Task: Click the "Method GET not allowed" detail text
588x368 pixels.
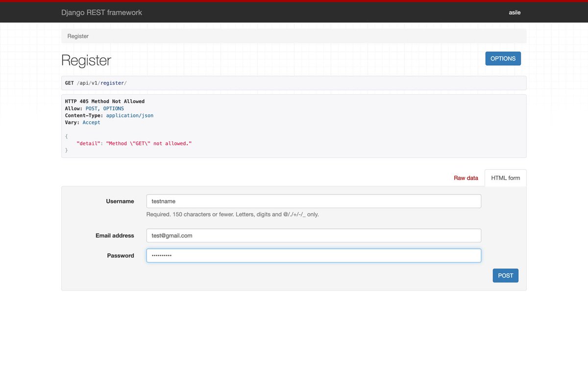Action: click(134, 143)
